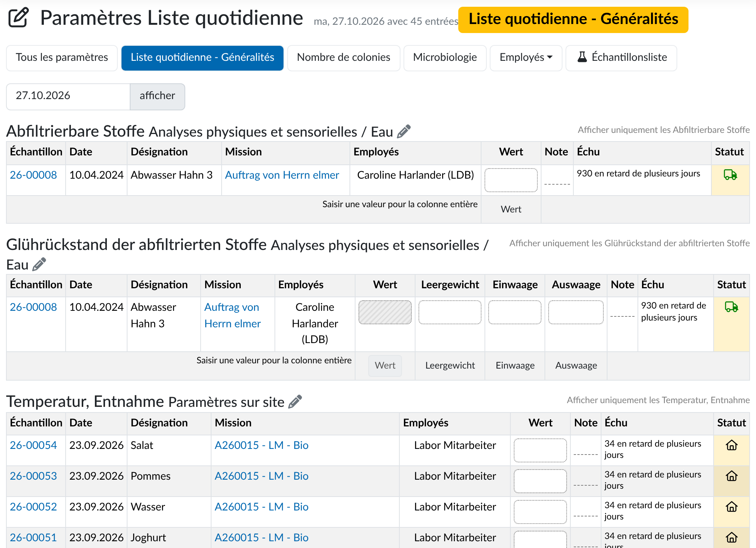The image size is (756, 548).
Task: Open sample 26-00008 in Glührückstand table
Action: coord(33,307)
